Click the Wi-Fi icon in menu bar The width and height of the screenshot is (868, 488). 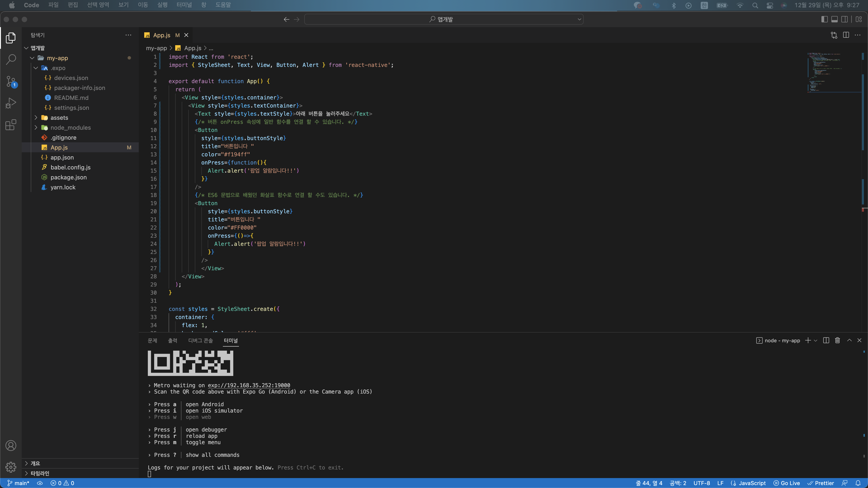(x=740, y=5)
